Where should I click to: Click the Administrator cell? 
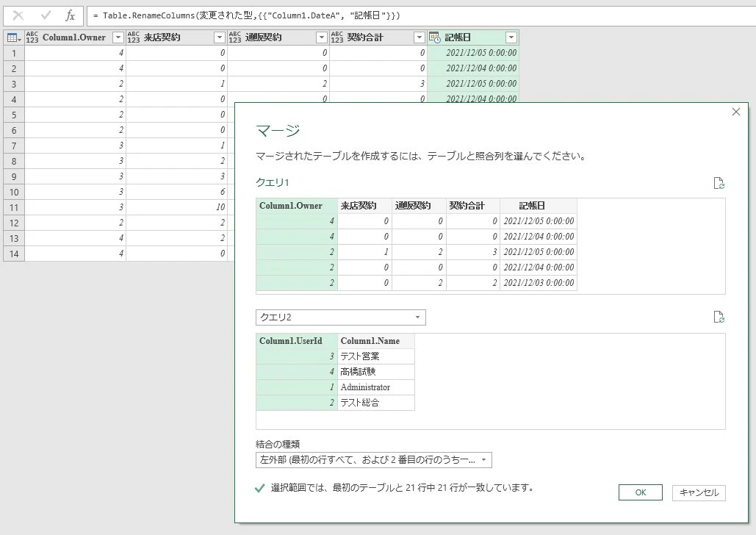click(x=376, y=387)
